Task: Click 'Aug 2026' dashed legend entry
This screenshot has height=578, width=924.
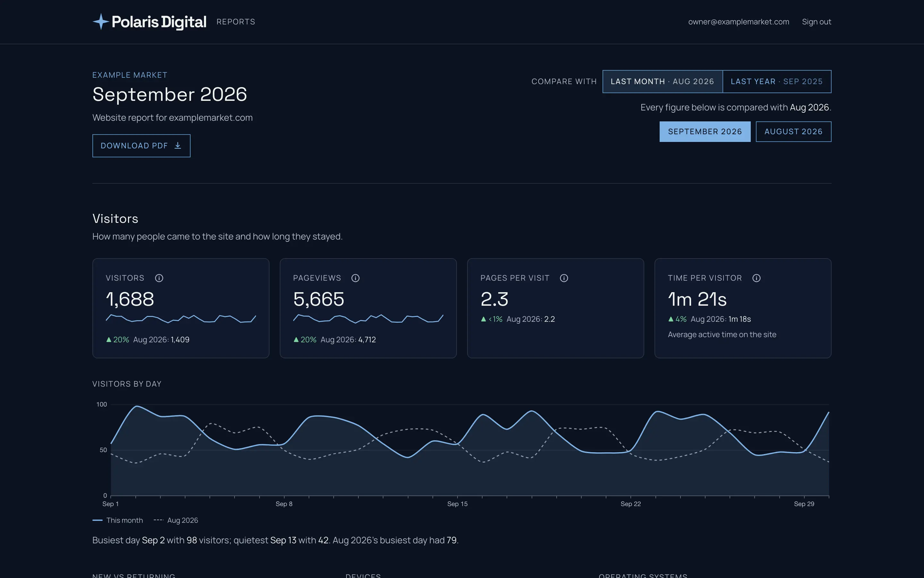Action: [175, 520]
